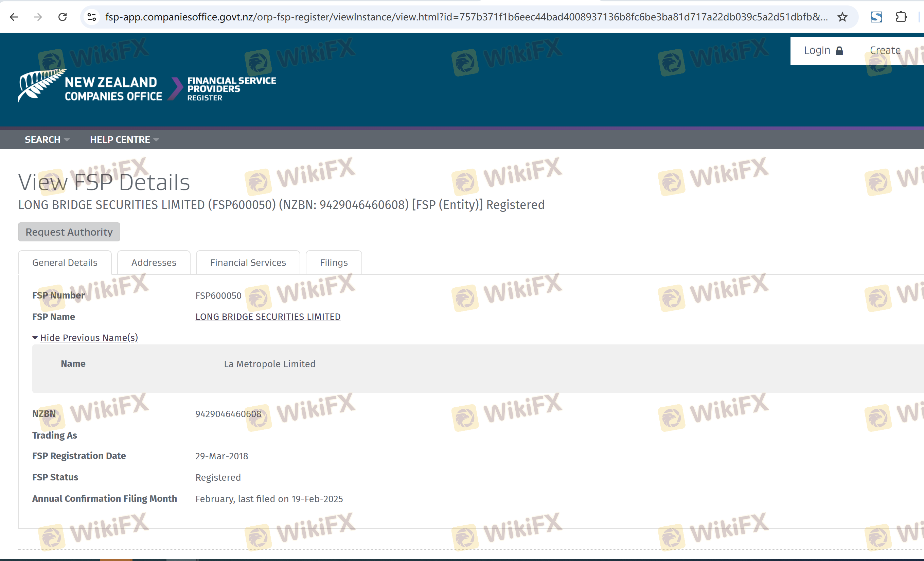Viewport: 924px width, 561px height.
Task: Open the SEARCH dropdown menu
Action: click(x=47, y=140)
